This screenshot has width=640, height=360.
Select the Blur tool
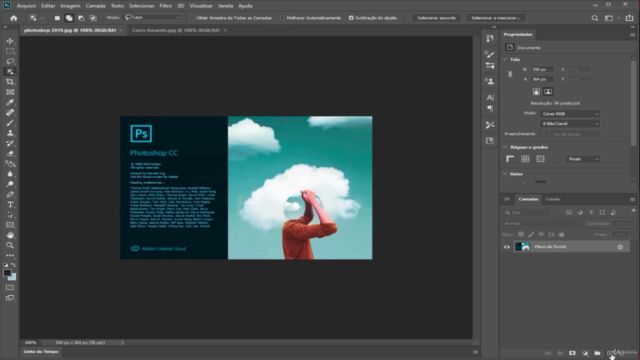(x=10, y=174)
